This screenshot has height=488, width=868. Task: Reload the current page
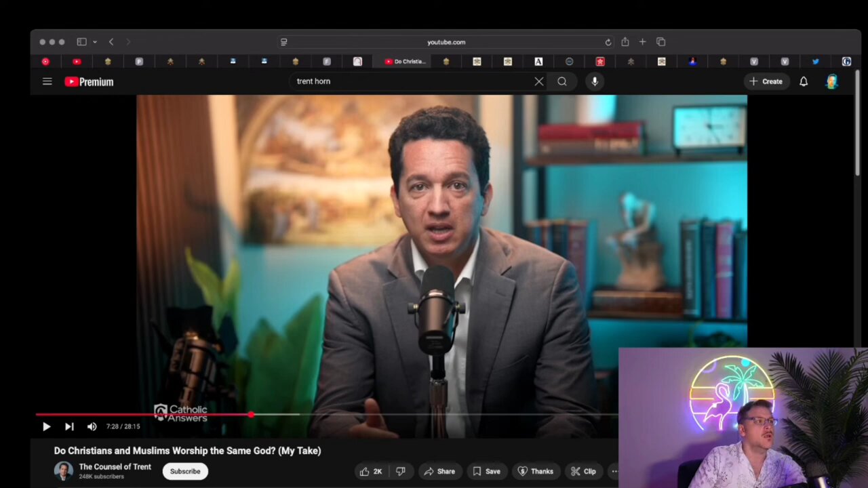click(608, 42)
